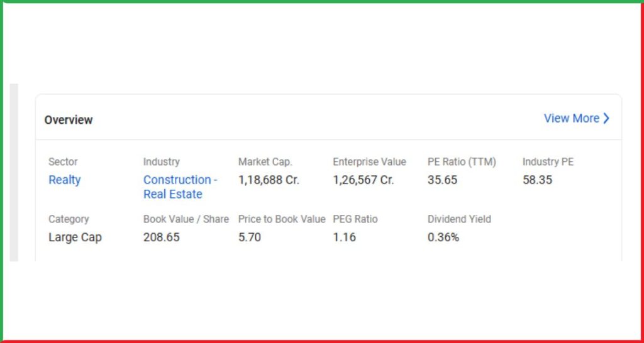Click the Enterprise Value label

pos(369,162)
